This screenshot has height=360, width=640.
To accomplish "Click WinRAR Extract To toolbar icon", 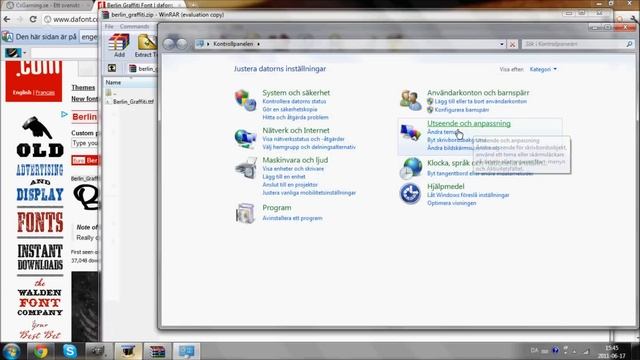I will tap(146, 45).
